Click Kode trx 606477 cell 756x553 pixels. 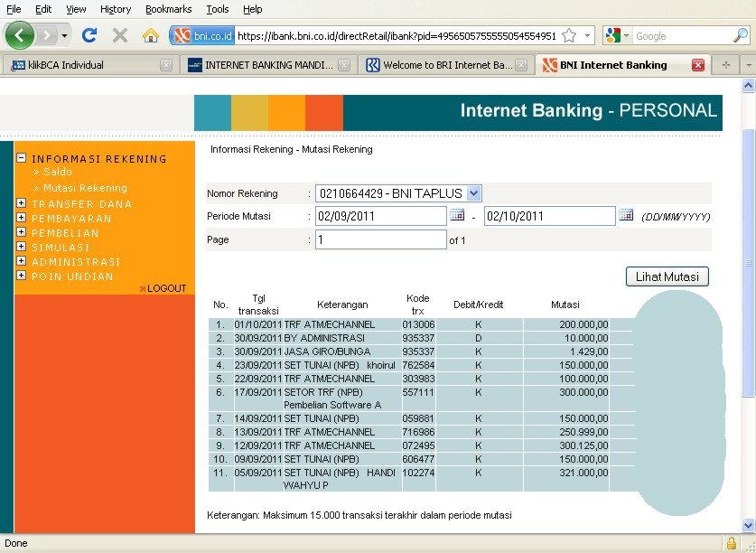[418, 459]
